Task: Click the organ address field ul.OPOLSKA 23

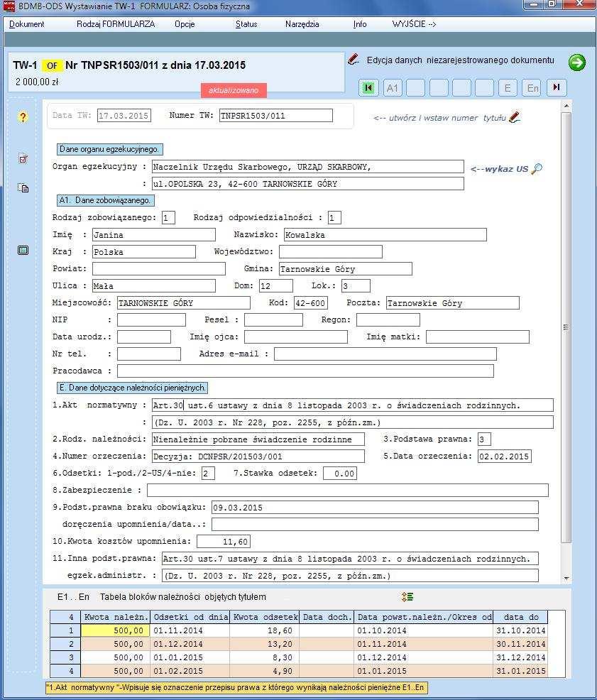Action: point(307,183)
